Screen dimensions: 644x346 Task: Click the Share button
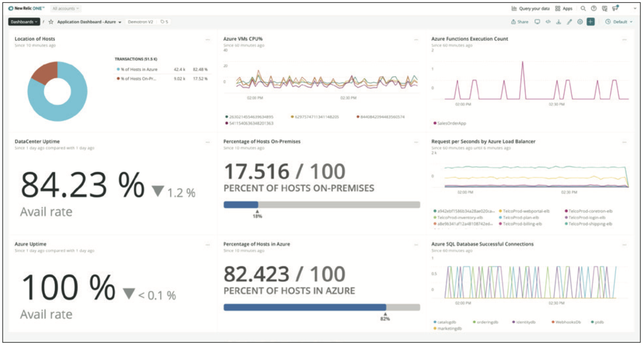pyautogui.click(x=519, y=22)
